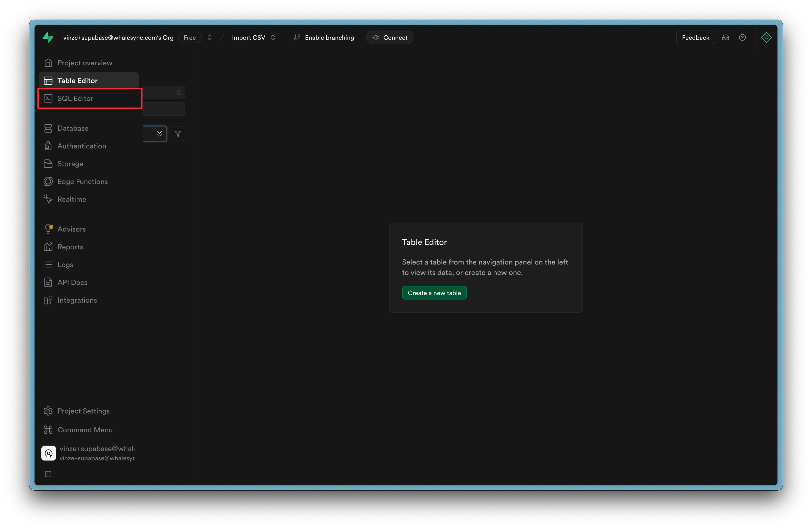This screenshot has width=812, height=529.
Task: Click the table filter funnel icon
Action: 178,134
